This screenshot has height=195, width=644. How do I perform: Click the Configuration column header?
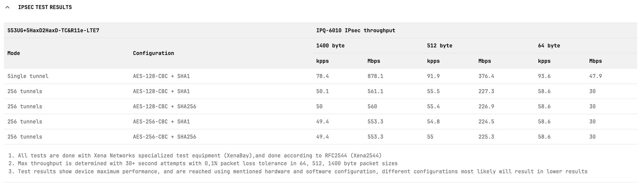(153, 53)
